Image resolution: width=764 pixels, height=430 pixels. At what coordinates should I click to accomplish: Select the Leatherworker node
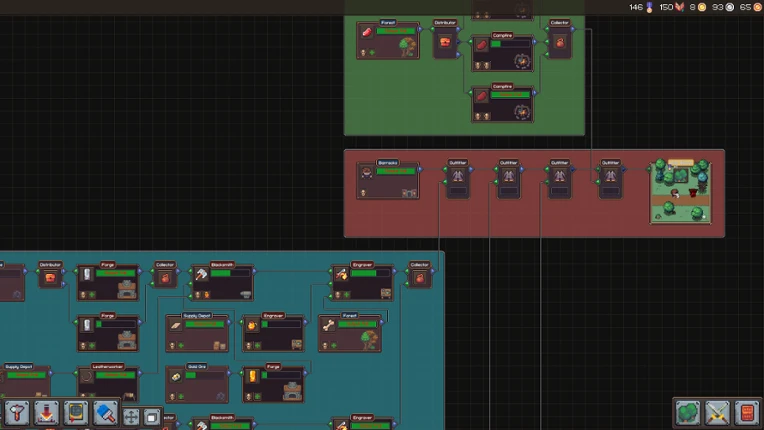pos(108,384)
